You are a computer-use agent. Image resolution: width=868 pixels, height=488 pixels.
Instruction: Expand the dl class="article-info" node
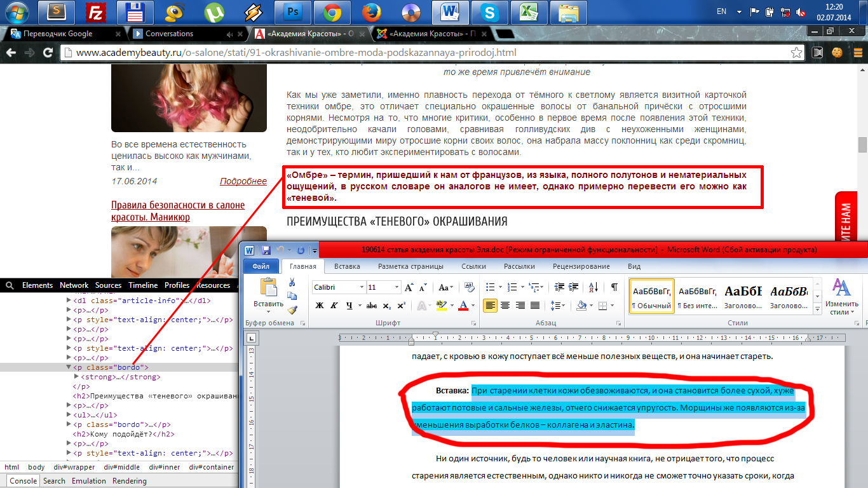[69, 301]
